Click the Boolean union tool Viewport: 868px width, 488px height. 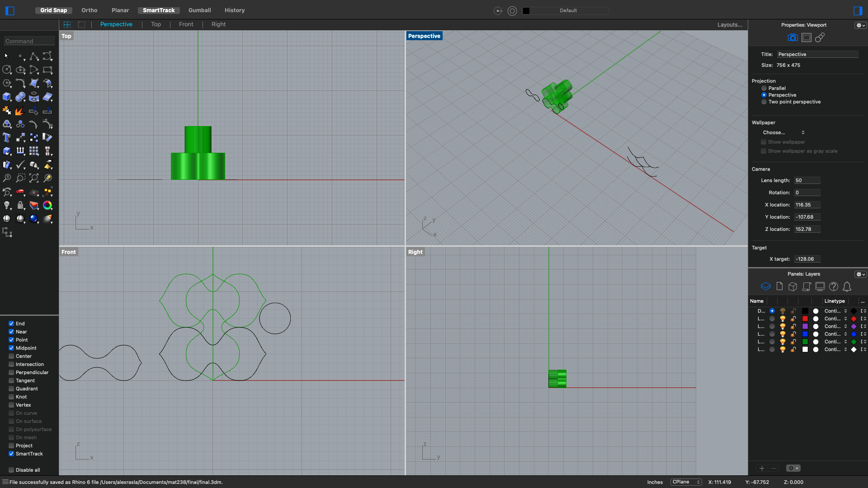[x=7, y=124]
